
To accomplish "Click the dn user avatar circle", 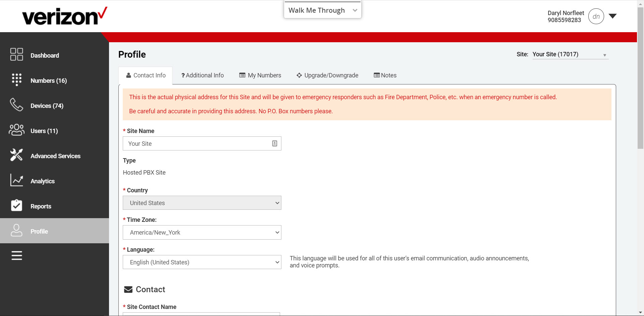I will coord(596,16).
